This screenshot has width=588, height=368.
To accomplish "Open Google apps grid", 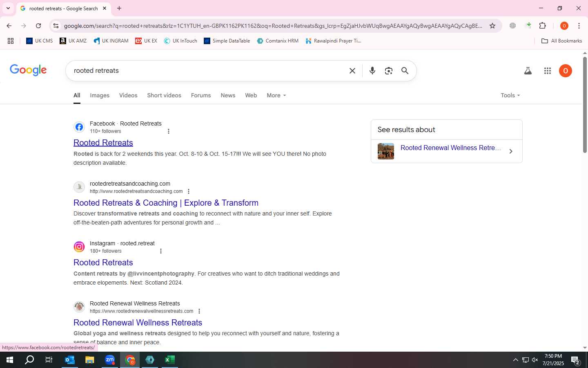I will [548, 71].
